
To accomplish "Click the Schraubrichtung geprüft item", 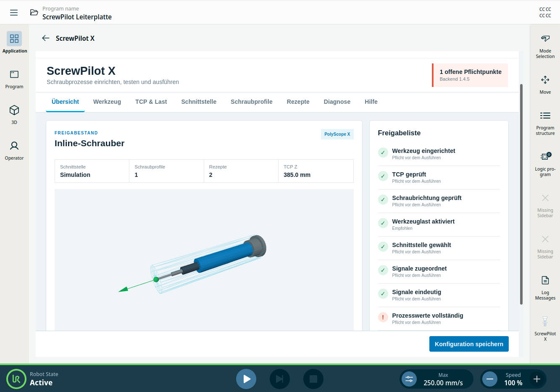I will tap(439, 201).
